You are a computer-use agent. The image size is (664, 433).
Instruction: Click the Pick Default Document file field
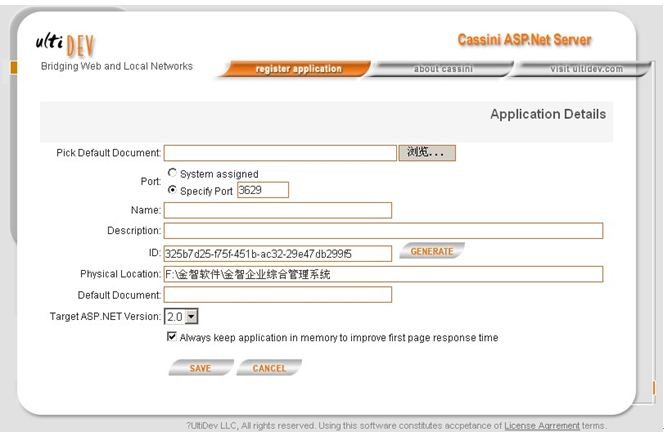click(x=280, y=153)
